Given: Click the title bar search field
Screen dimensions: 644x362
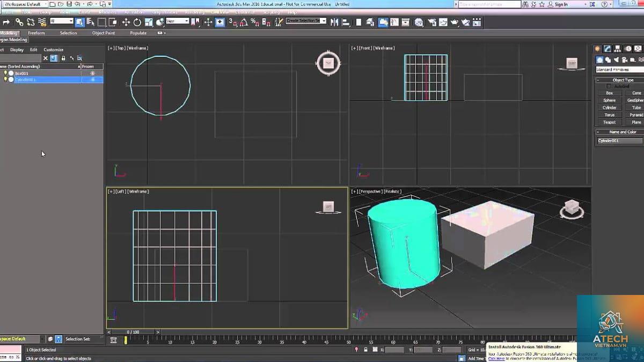Looking at the screenshot, I should tap(489, 4).
